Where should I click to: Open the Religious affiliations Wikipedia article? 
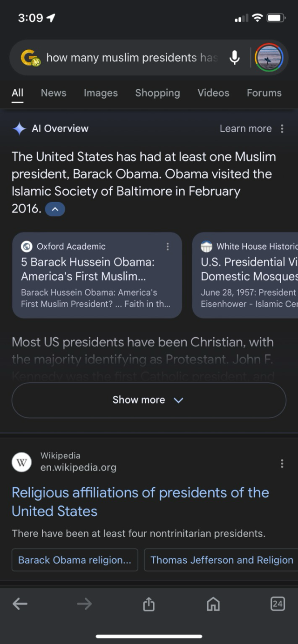click(x=141, y=501)
